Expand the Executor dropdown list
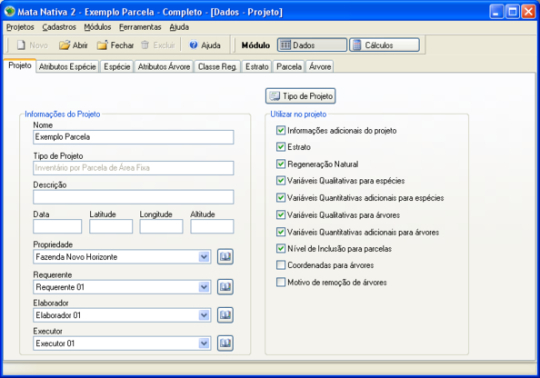 [204, 343]
